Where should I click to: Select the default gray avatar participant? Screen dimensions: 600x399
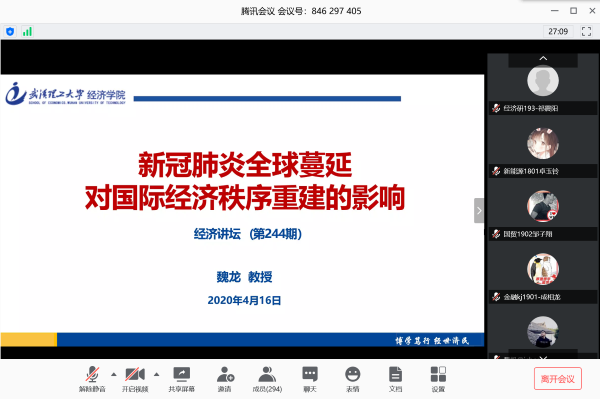543,81
